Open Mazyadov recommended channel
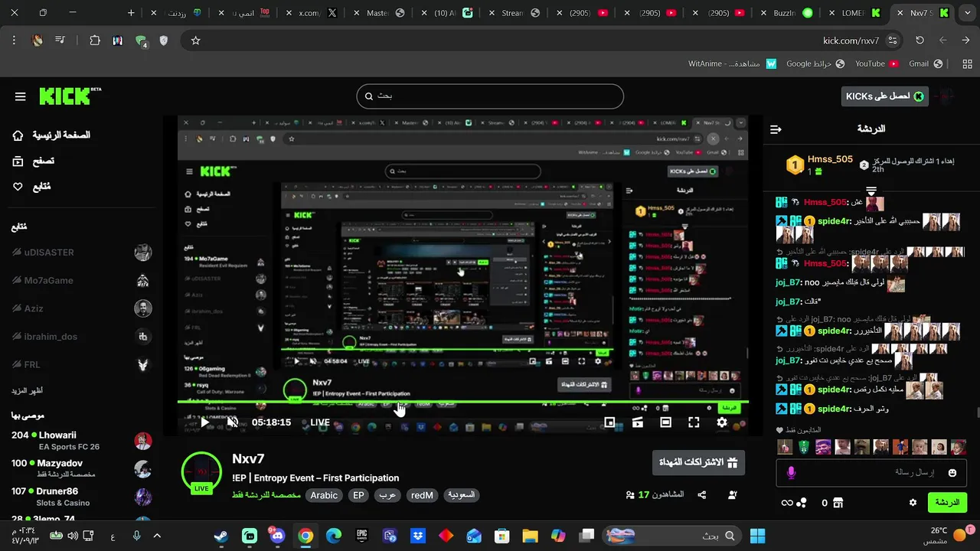Viewport: 980px width, 551px height. click(82, 468)
